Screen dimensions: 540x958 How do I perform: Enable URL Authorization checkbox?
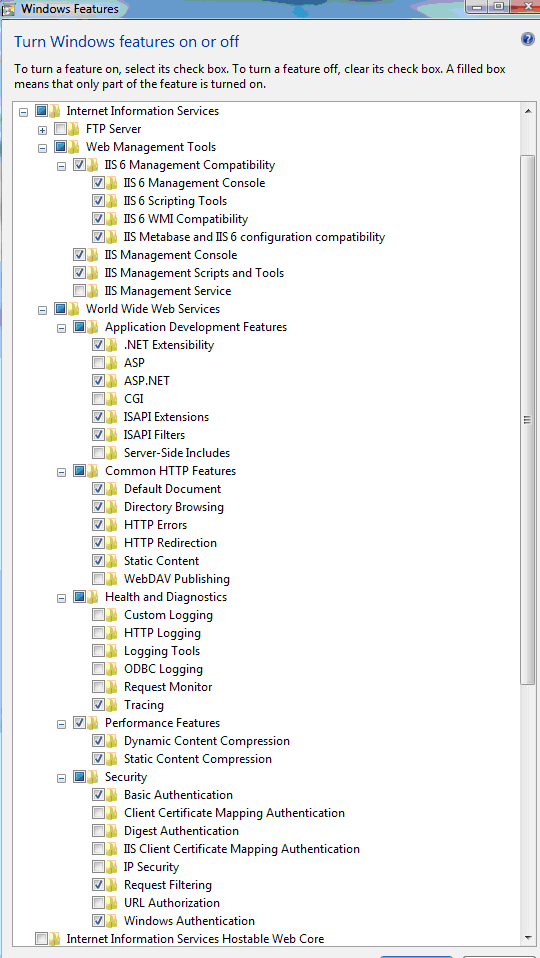(98, 902)
